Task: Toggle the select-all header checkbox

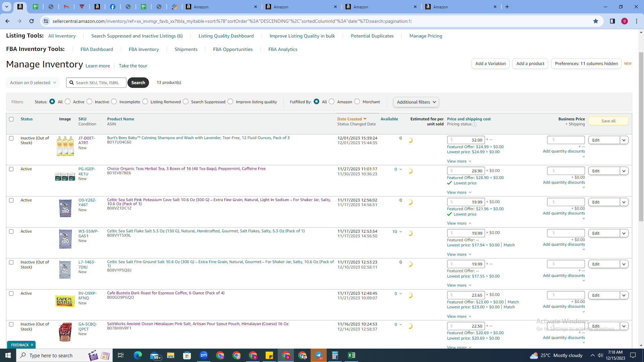Action: 11,119
